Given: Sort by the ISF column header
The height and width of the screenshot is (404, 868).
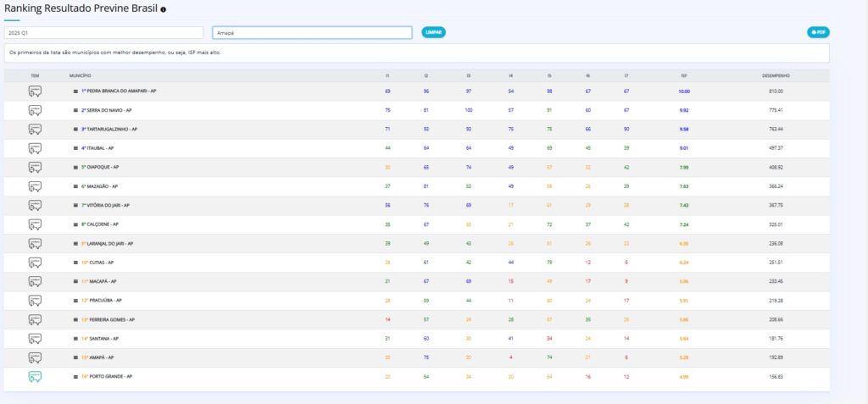Looking at the screenshot, I should pos(683,75).
